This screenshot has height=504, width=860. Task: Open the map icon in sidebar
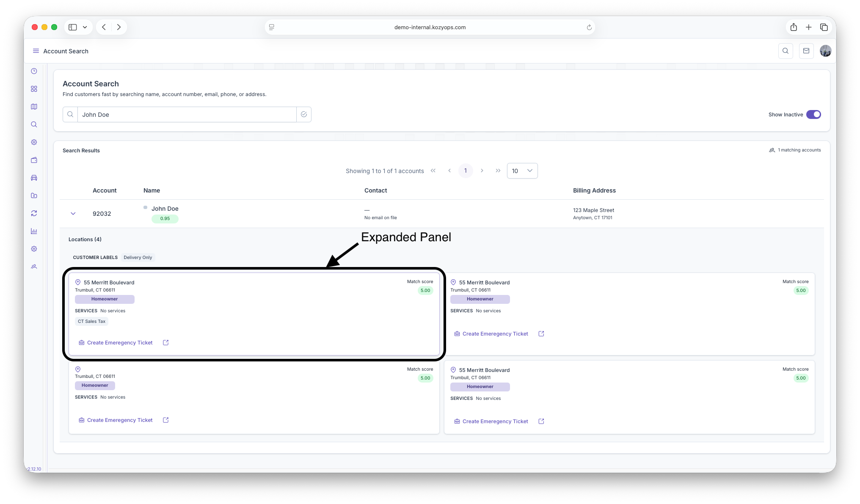coord(34,107)
